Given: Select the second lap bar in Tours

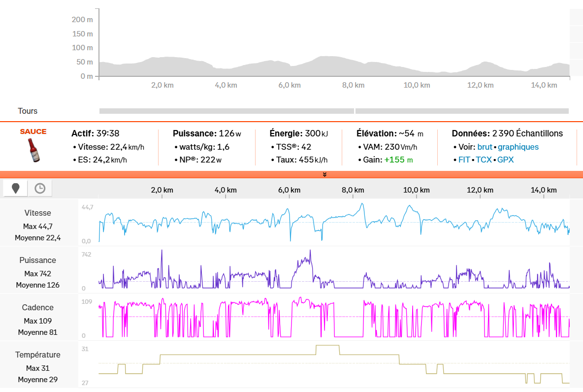Looking at the screenshot, I should tap(462, 111).
